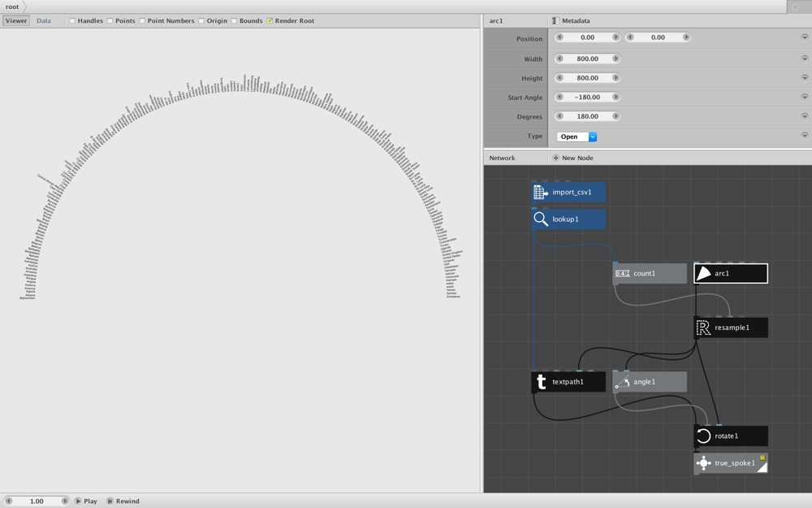
Task: Increase the Height value arrow
Action: [615, 78]
